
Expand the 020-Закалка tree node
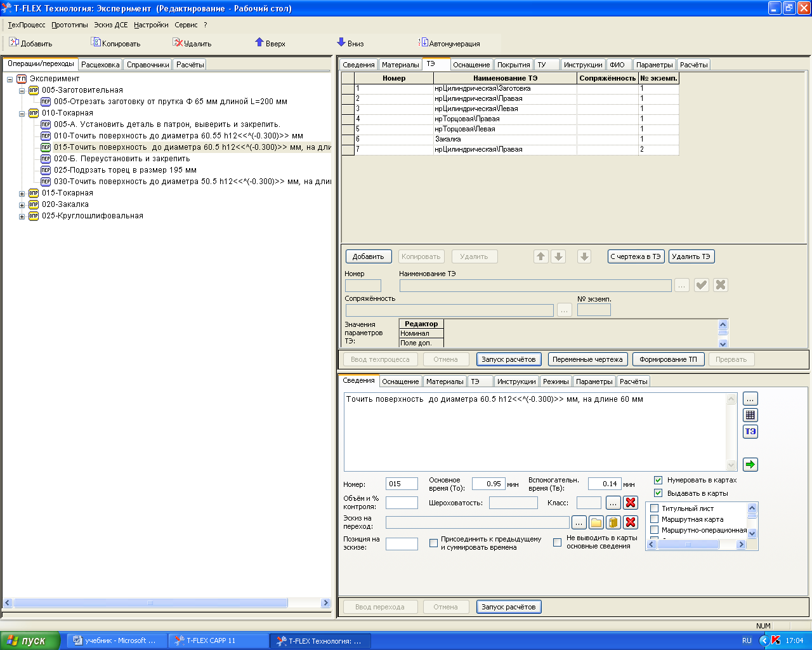(x=22, y=205)
